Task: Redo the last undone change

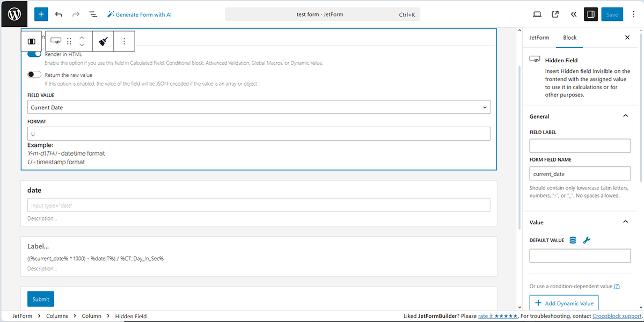Action: click(76, 14)
